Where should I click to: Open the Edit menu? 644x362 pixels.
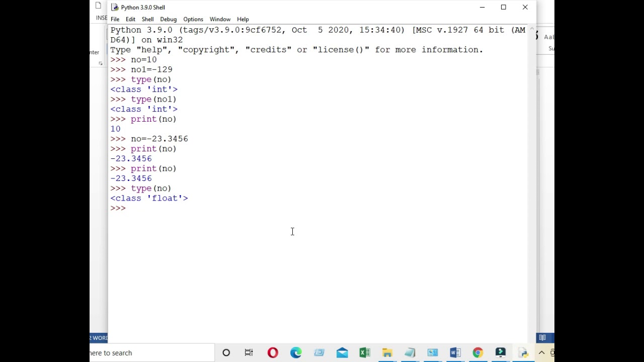130,19
